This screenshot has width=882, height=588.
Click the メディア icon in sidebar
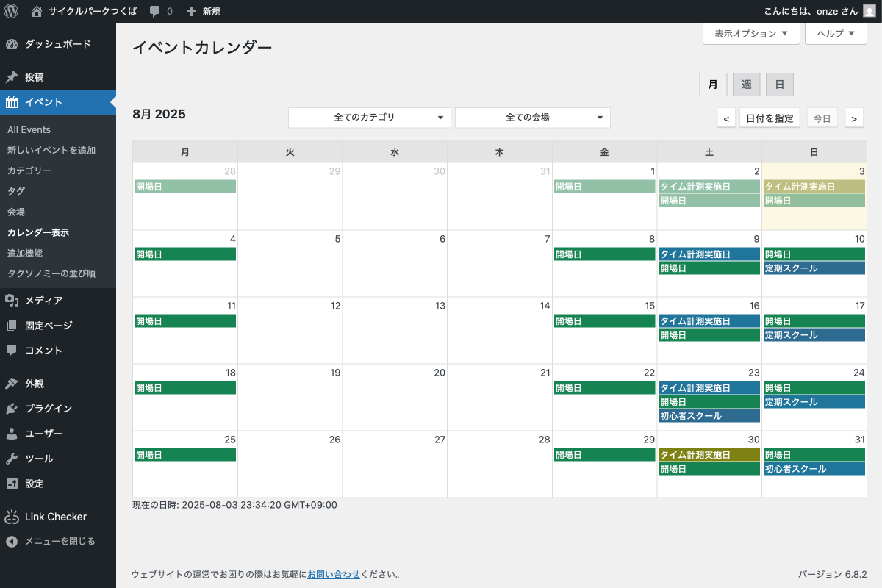(x=12, y=300)
